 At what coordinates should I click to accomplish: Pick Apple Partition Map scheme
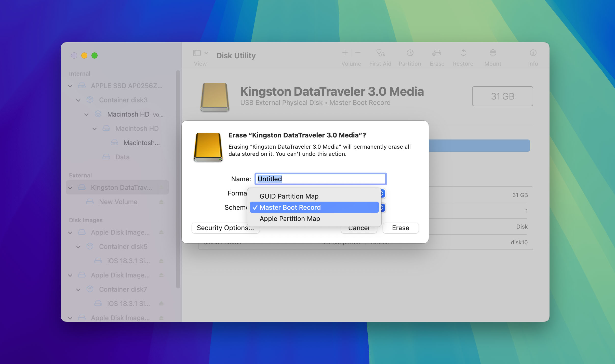click(x=314, y=218)
